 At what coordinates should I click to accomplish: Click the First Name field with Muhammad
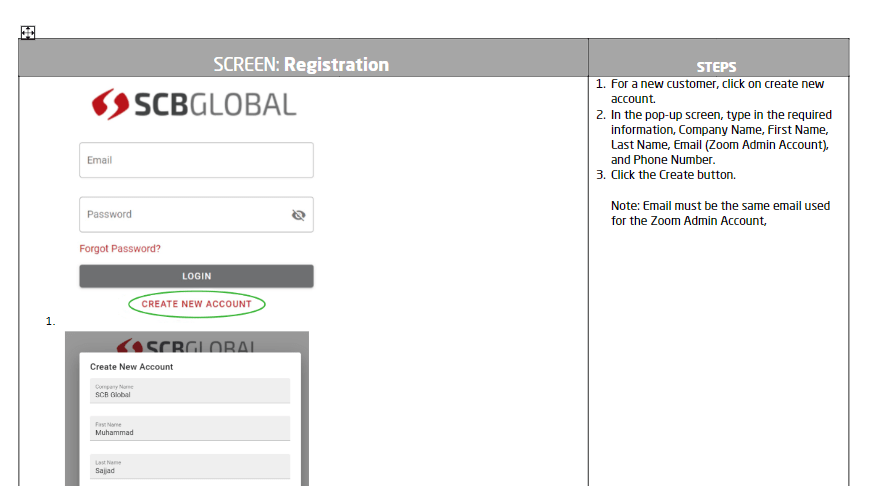pos(190,429)
